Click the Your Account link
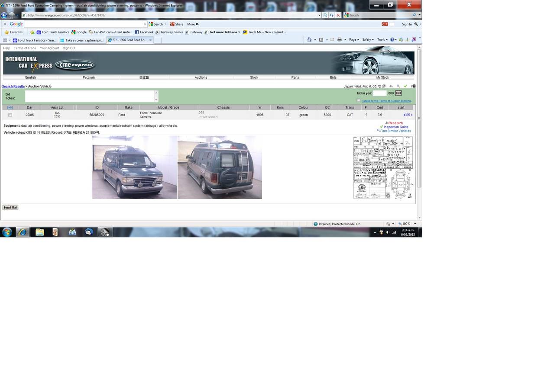 coord(49,48)
